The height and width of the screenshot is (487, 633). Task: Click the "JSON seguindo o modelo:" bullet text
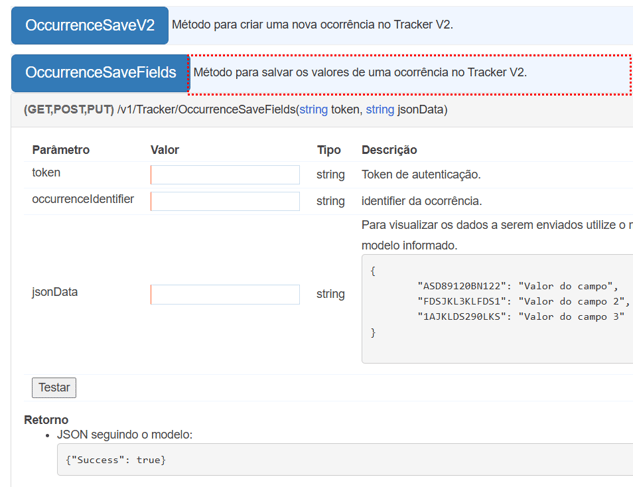(125, 435)
